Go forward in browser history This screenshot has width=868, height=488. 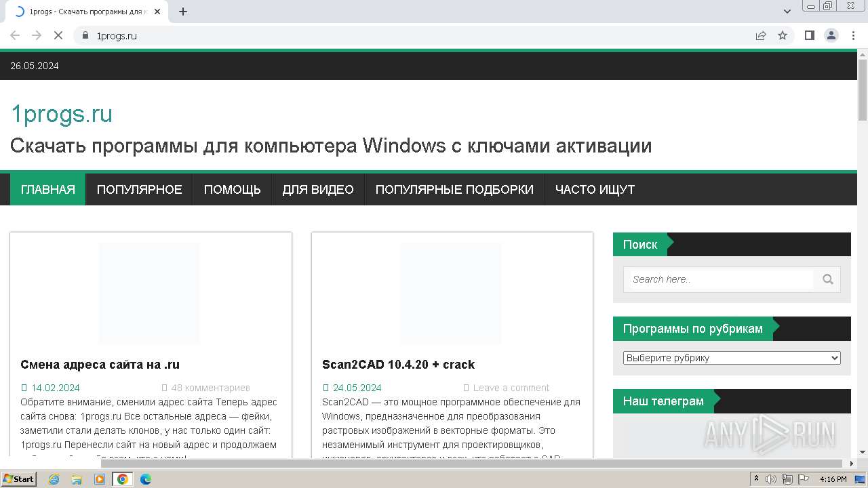(x=37, y=35)
